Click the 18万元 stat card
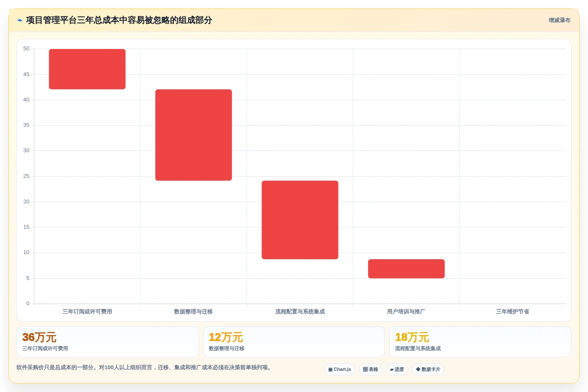Image resolution: width=588 pixels, height=392 pixels. [480, 342]
